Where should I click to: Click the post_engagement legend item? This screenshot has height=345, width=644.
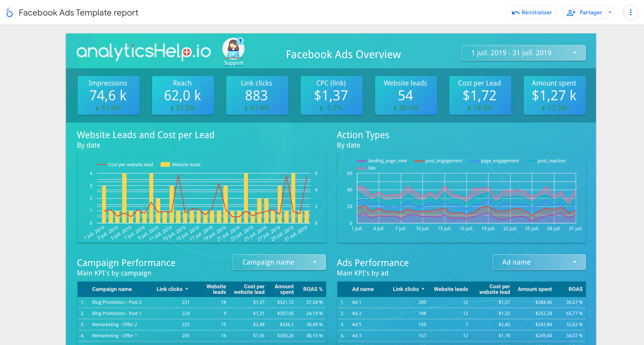coord(438,161)
